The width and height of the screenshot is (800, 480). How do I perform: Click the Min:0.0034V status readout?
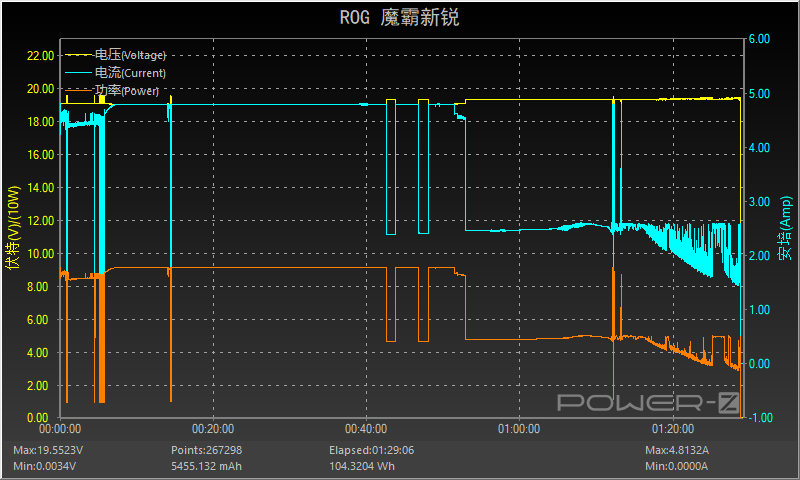(45, 466)
